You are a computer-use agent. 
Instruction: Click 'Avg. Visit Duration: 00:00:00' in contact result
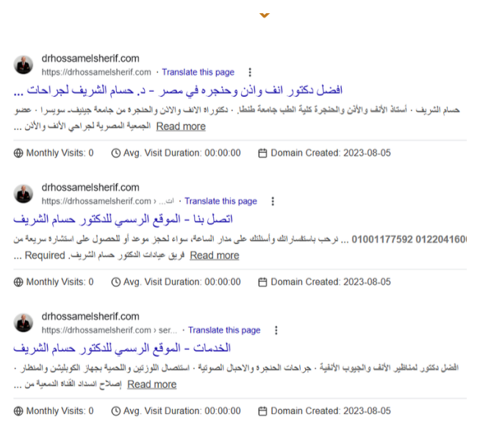[182, 282]
